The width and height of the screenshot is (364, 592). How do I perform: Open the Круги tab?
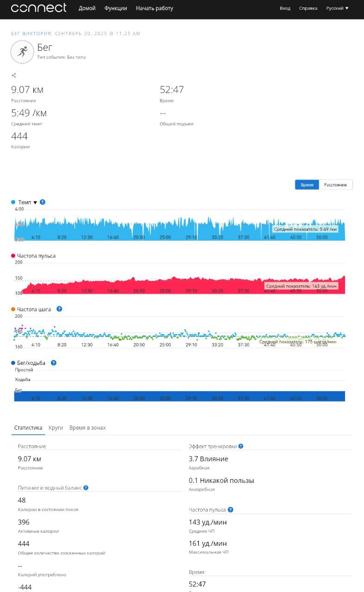click(x=56, y=428)
